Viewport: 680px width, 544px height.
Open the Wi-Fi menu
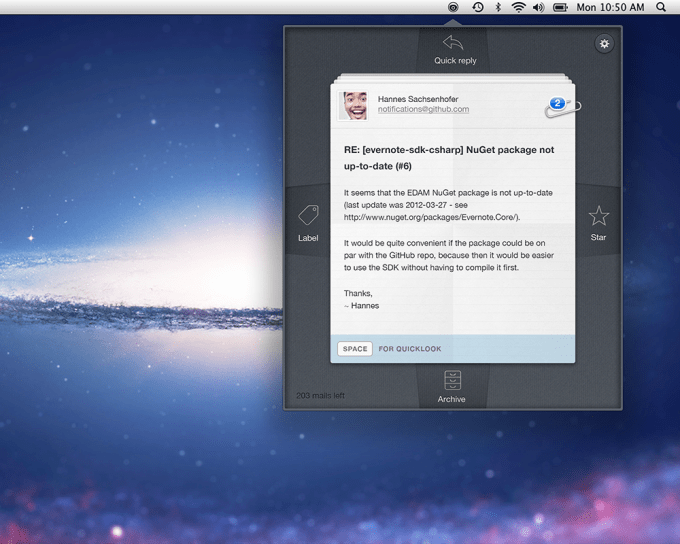tap(518, 7)
